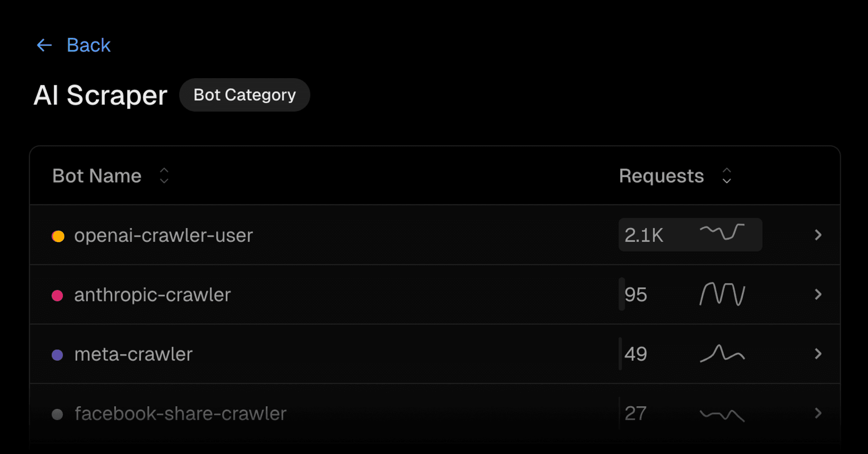
Task: Click the pink dot beside anthropic-crawler
Action: 57,295
